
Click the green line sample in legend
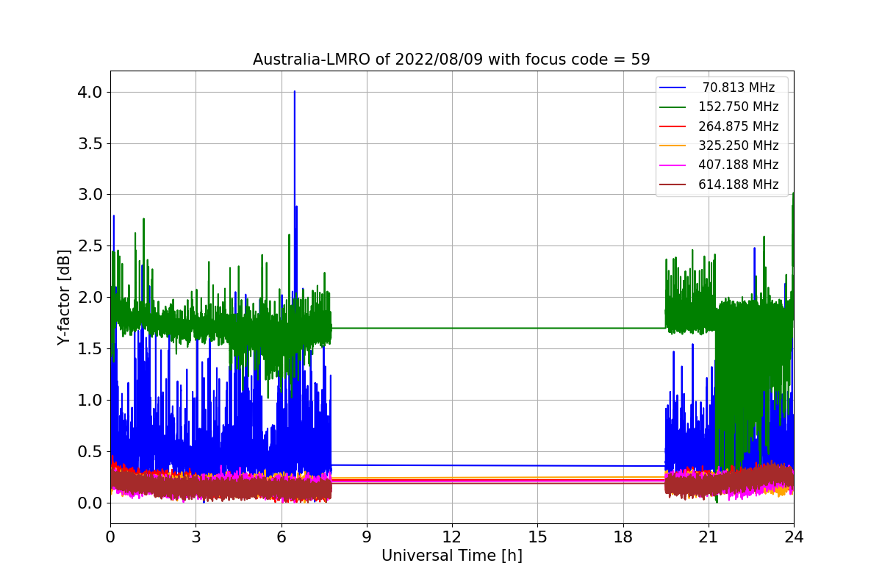[673, 107]
